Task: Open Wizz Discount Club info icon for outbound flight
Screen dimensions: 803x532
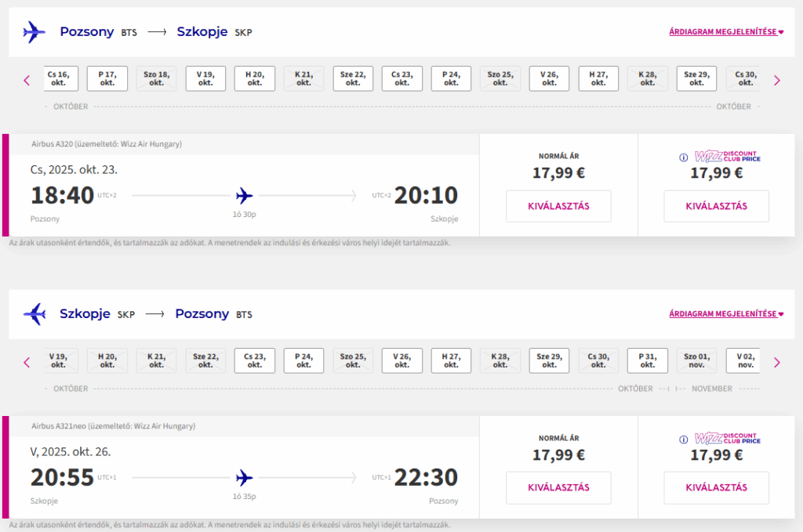Action: coord(683,157)
